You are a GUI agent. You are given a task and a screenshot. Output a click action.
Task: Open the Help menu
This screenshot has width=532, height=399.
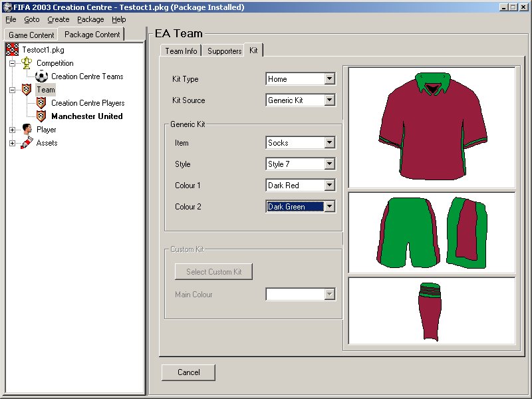point(119,20)
